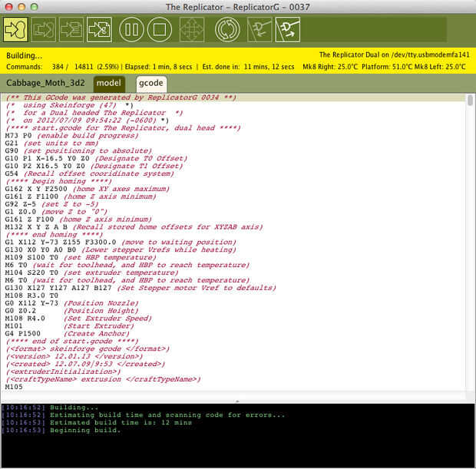476x469 pixels.
Task: Switch to the gcode tab
Action: (x=151, y=84)
